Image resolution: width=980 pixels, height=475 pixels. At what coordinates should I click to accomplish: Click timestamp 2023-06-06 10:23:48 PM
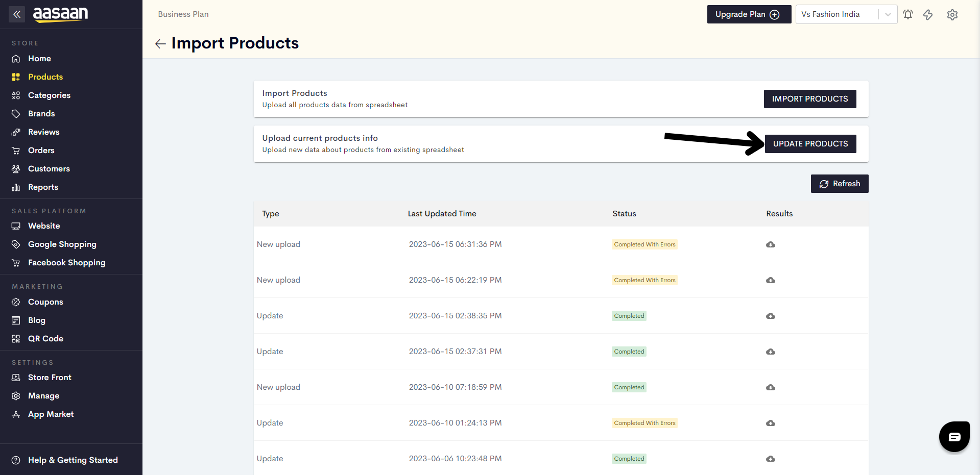click(x=455, y=459)
